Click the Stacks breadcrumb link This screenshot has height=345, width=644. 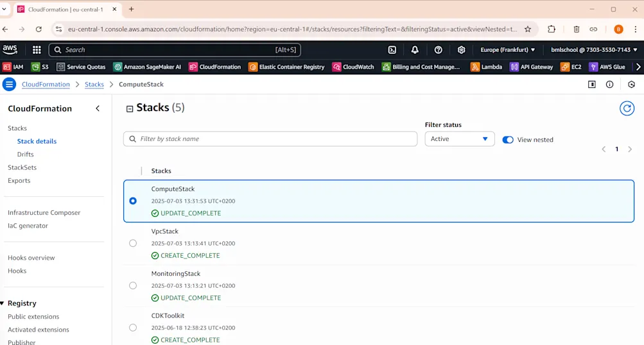(x=94, y=84)
